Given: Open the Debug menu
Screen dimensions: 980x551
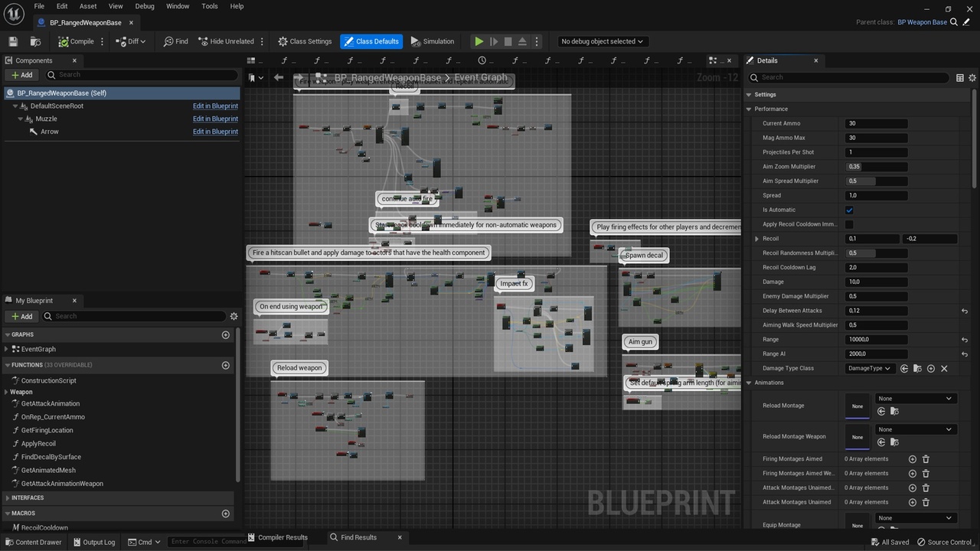Looking at the screenshot, I should pyautogui.click(x=145, y=6).
